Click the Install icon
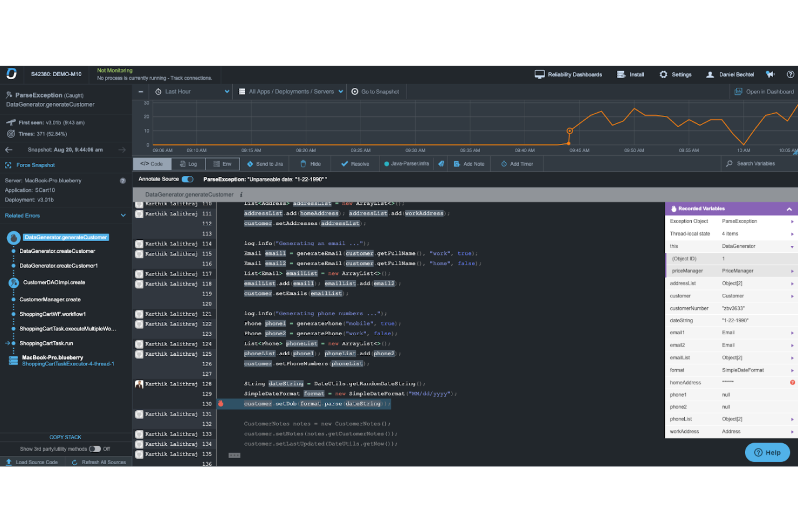Viewport: 798px width, 532px height. coord(621,74)
